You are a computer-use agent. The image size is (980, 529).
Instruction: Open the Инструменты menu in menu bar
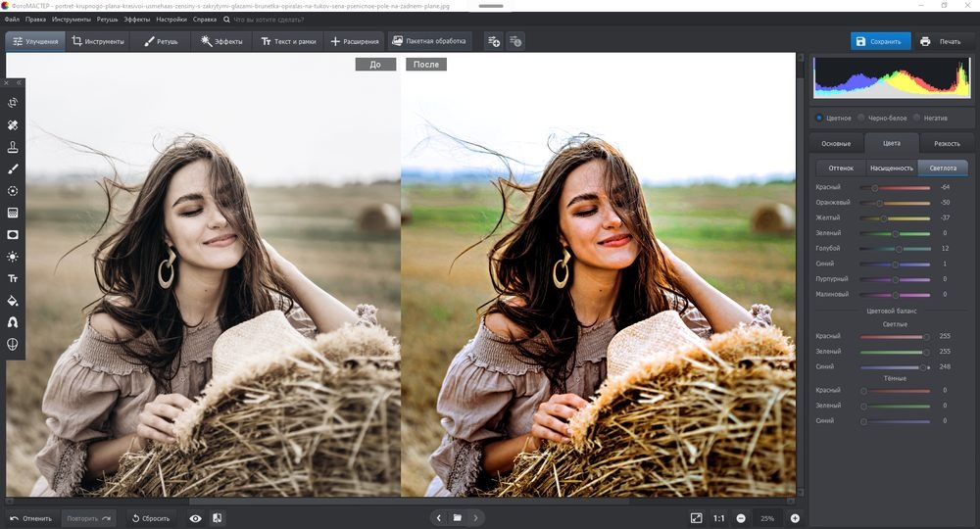[72, 19]
